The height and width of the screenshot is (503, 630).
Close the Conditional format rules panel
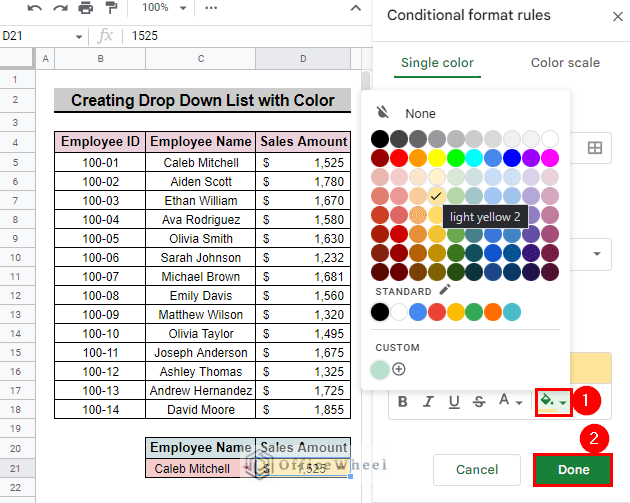(x=618, y=16)
